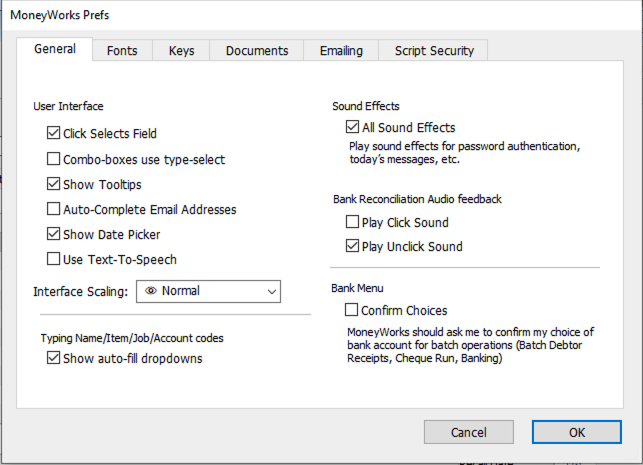The image size is (643, 465).
Task: Select the General tab
Action: (55, 49)
